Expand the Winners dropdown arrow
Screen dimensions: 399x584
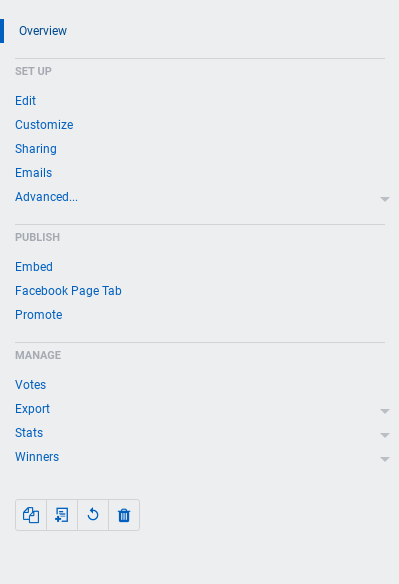(385, 459)
